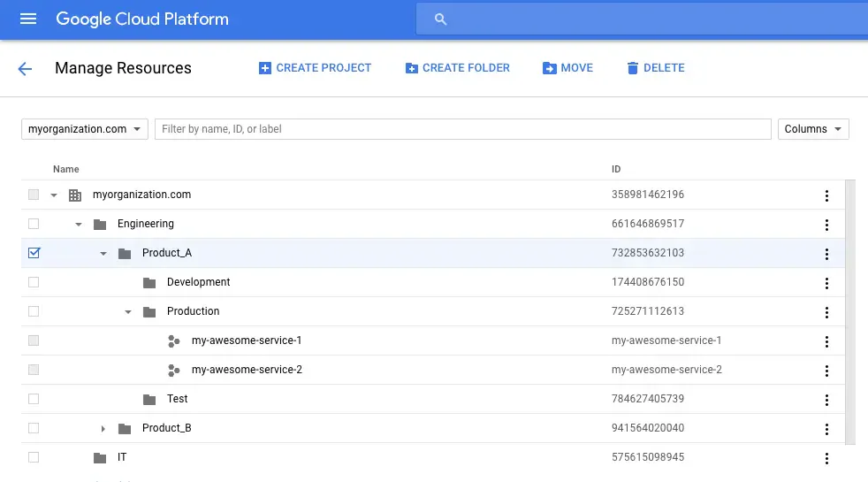Open the Columns dropdown
Screen dimensions: 868x482
click(x=813, y=129)
